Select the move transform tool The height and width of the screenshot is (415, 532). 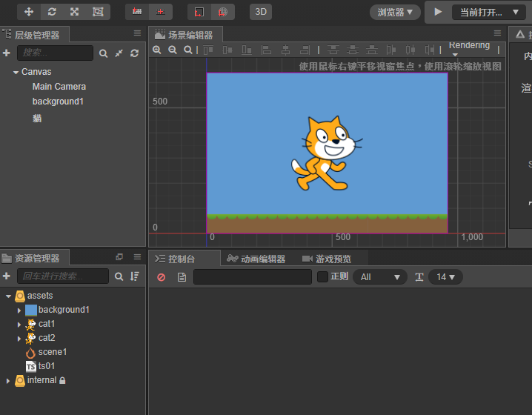tap(29, 12)
